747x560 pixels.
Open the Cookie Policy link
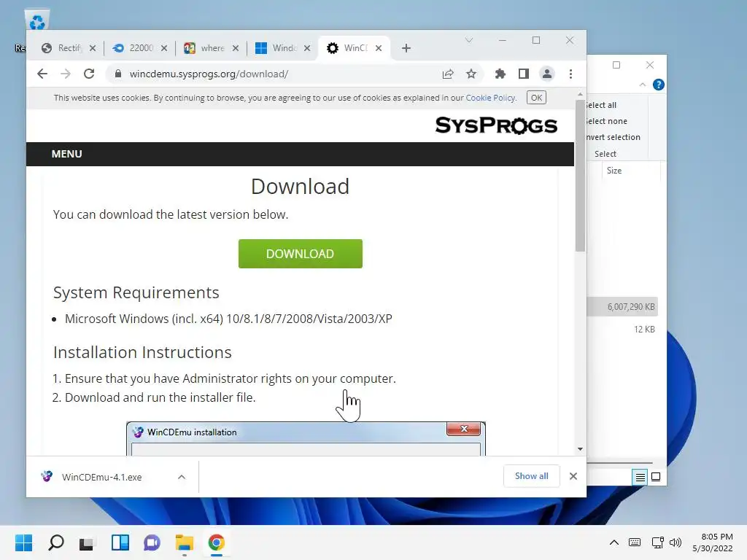pos(491,98)
